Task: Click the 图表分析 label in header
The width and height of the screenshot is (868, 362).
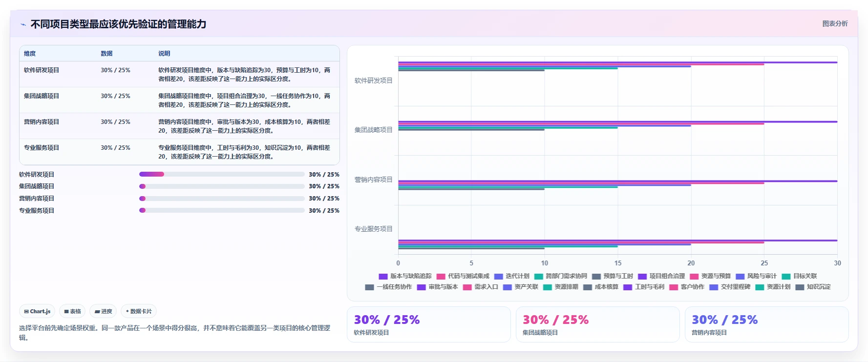Action: tap(835, 23)
